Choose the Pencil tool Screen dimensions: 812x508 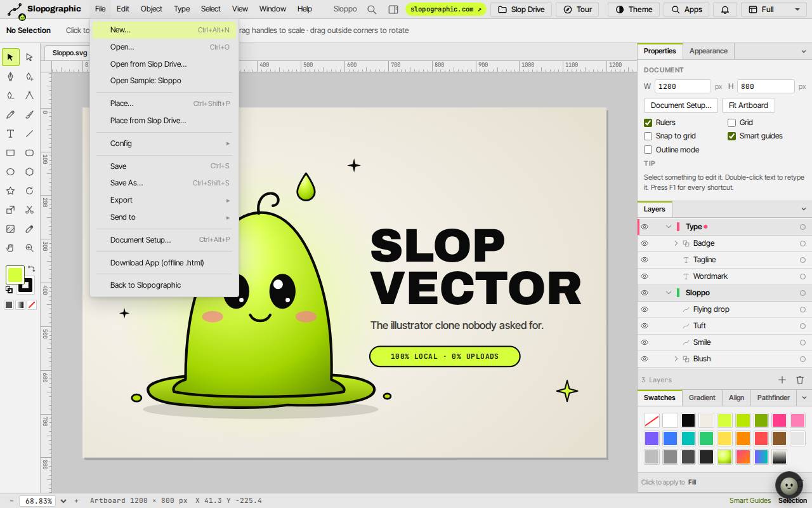click(10, 114)
